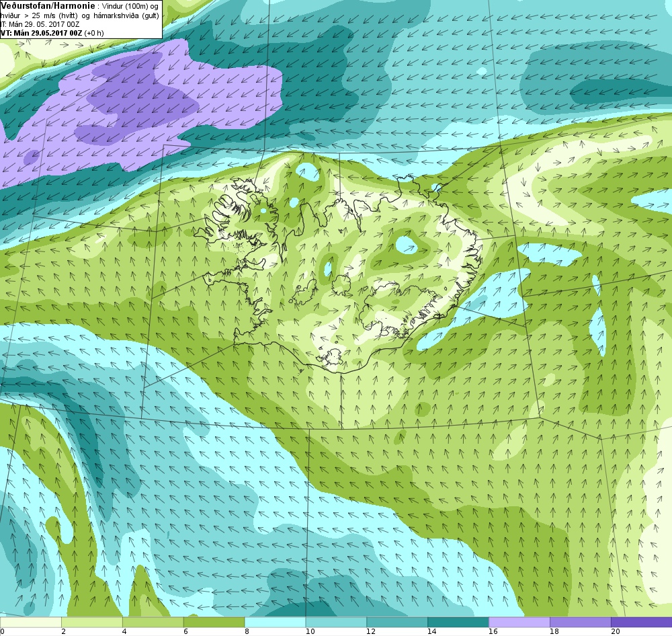Click the legend scale label '12'
672x636 pixels.
[371, 632]
